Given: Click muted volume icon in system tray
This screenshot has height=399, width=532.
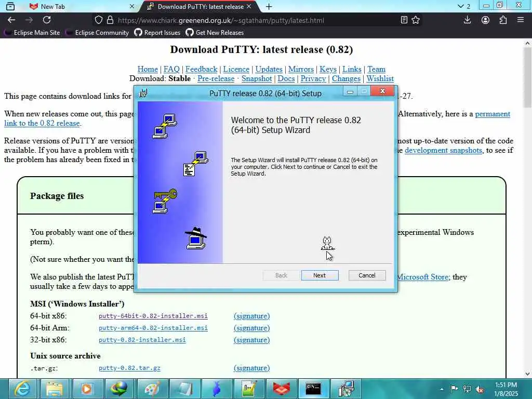Looking at the screenshot, I should [x=480, y=389].
